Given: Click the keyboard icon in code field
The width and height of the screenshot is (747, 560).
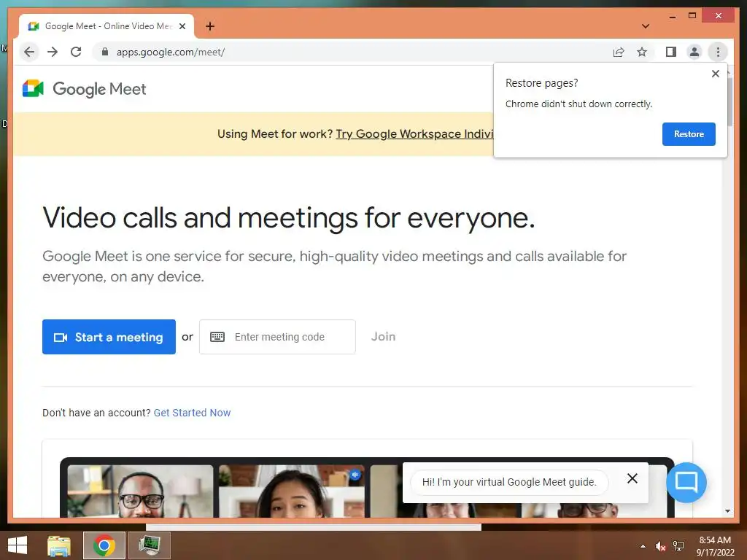Looking at the screenshot, I should point(217,337).
